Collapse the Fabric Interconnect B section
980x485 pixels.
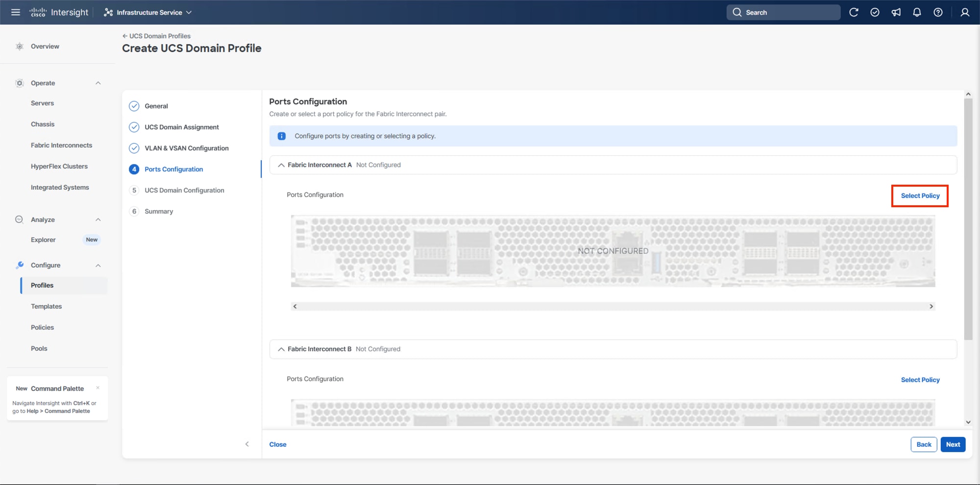pyautogui.click(x=281, y=349)
